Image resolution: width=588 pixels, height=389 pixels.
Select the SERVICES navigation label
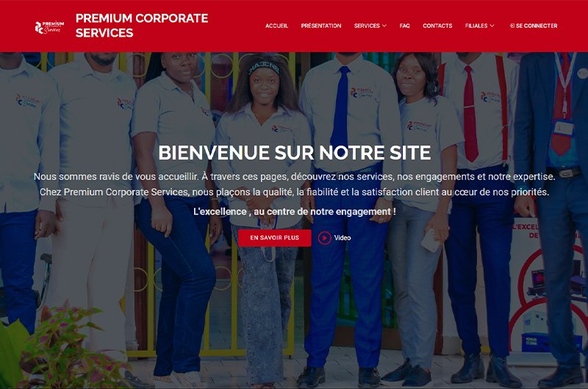click(x=367, y=26)
